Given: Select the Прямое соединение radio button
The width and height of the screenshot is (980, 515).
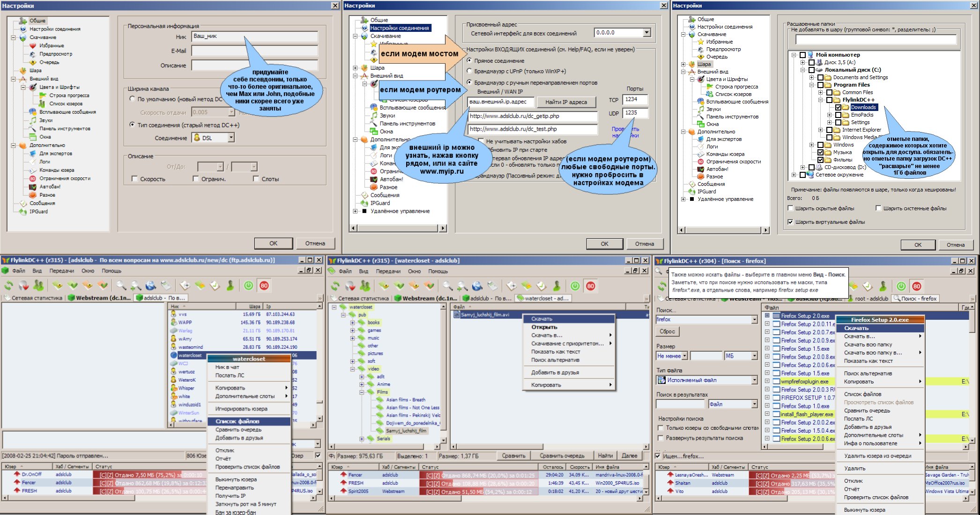Looking at the screenshot, I should coord(469,60).
